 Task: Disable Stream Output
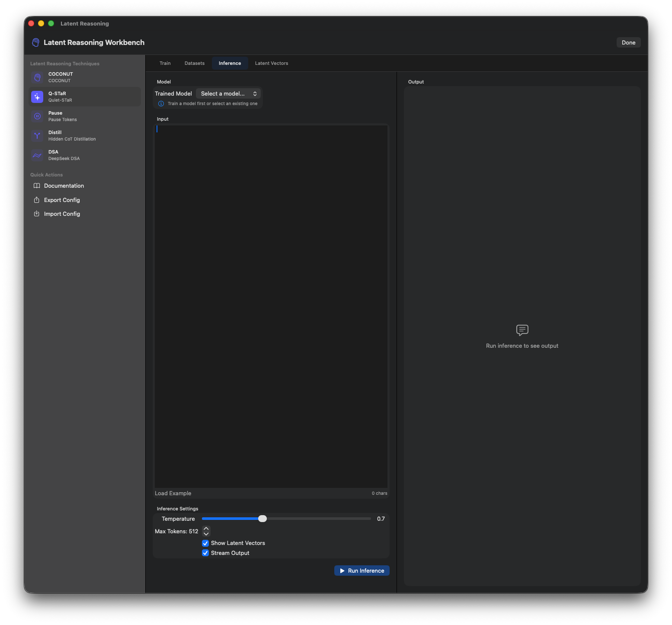tap(205, 553)
